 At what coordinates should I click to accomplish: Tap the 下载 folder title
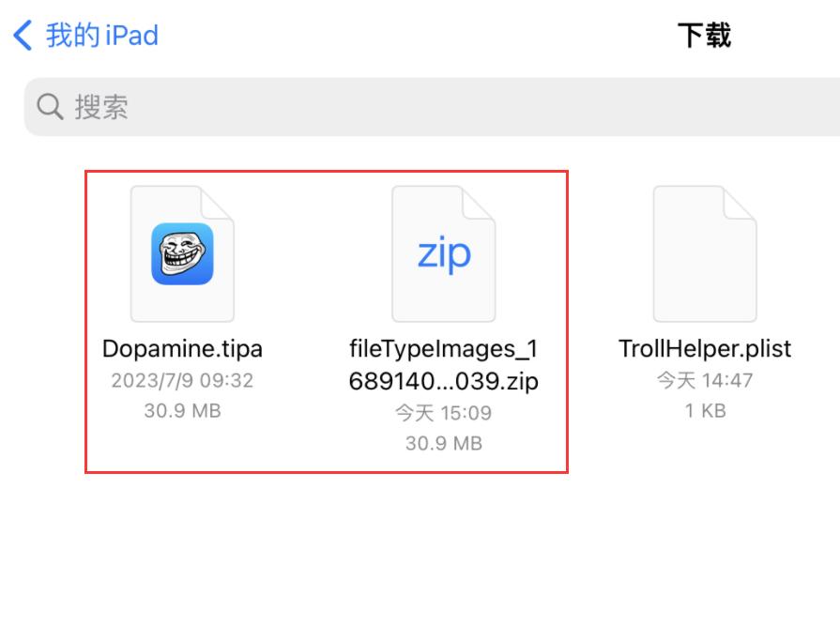click(706, 38)
